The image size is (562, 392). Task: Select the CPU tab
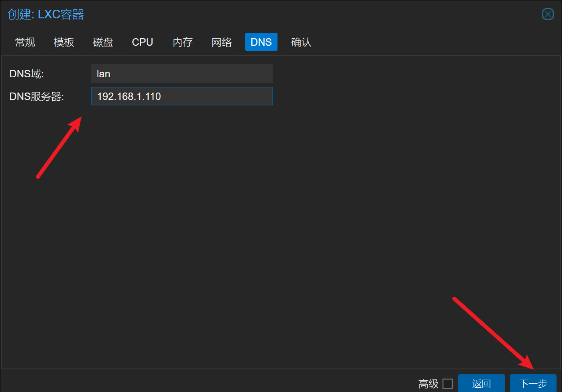tap(142, 42)
